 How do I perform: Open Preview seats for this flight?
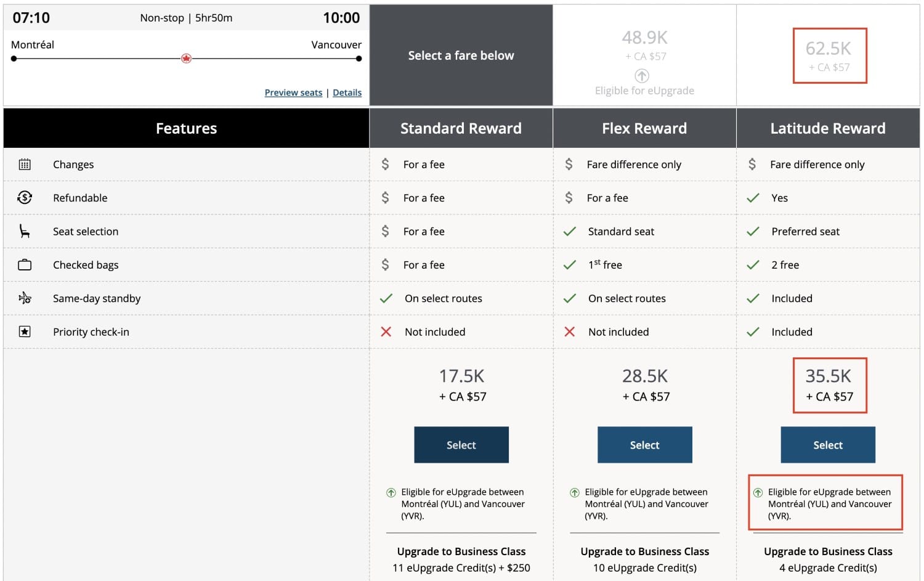[x=293, y=92]
